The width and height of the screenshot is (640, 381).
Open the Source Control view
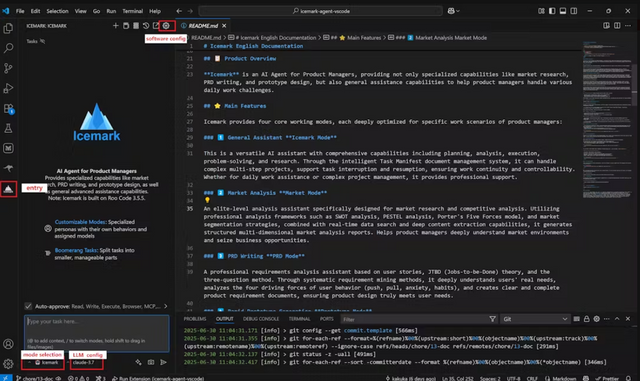pos(8,68)
